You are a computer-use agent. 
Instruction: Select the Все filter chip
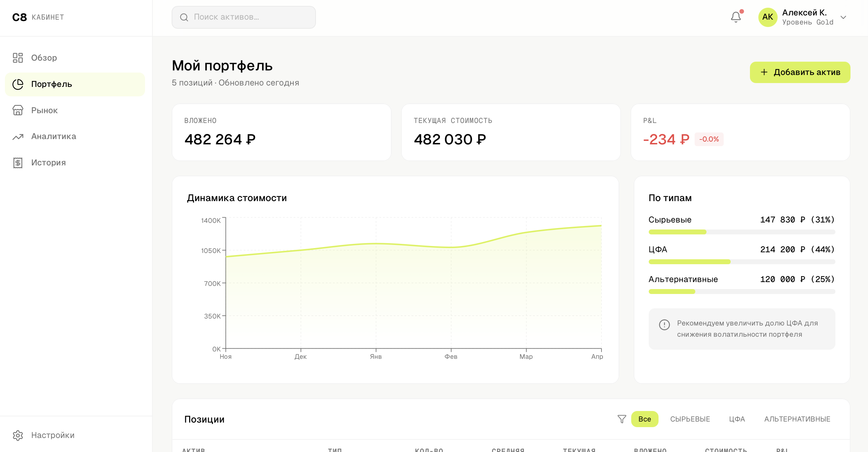(x=645, y=419)
